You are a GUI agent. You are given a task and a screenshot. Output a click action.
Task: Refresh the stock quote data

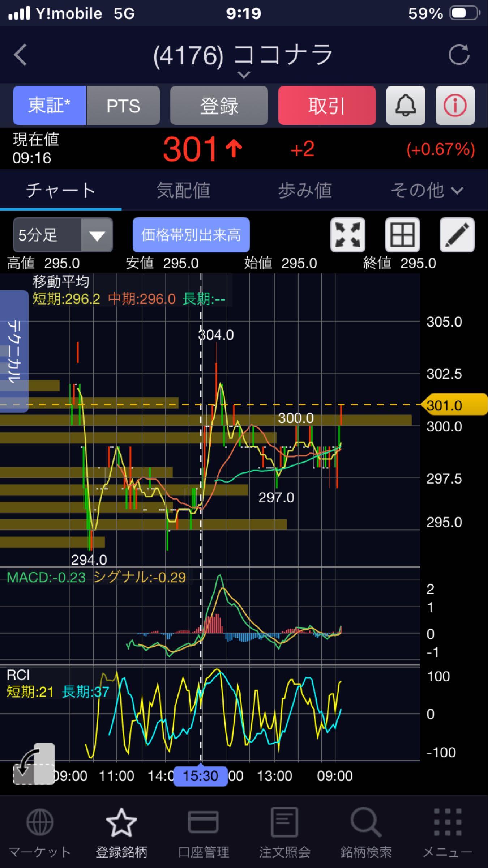point(458,55)
